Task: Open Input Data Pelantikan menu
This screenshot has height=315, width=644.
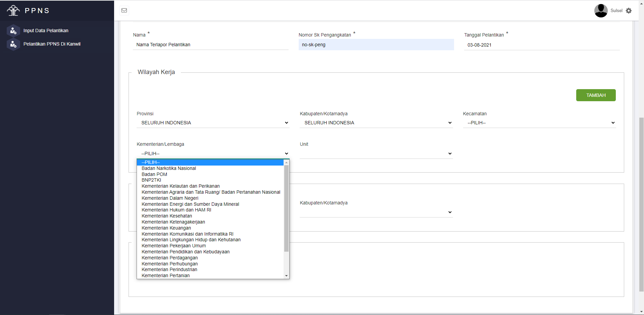Action: tap(46, 30)
